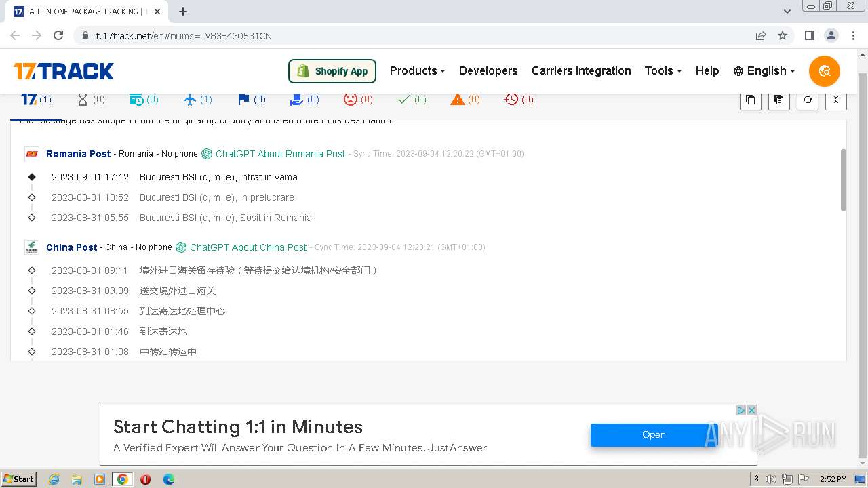Click the collapse results icon
This screenshot has width=868, height=488.
click(836, 100)
